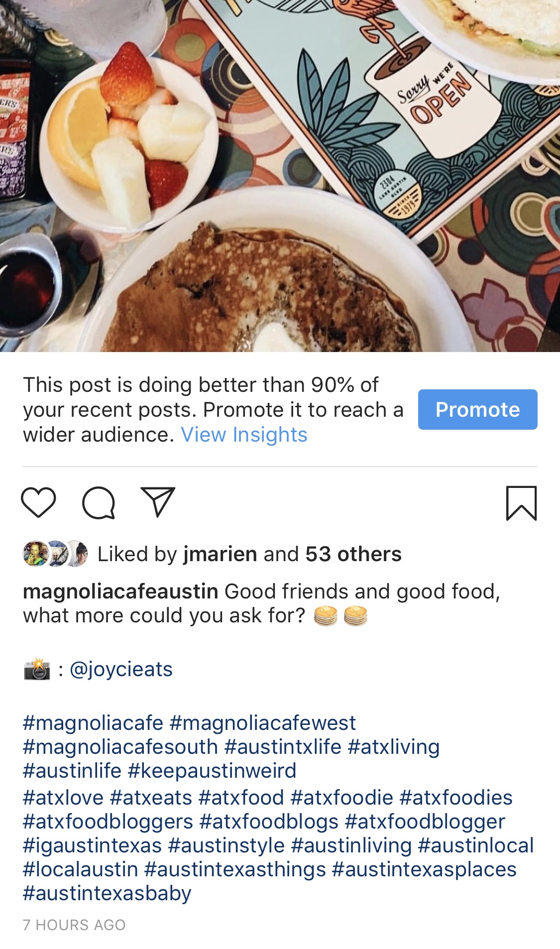Viewport: 560px width, 949px height.
Task: Share post with paper plane icon
Action: pyautogui.click(x=158, y=501)
